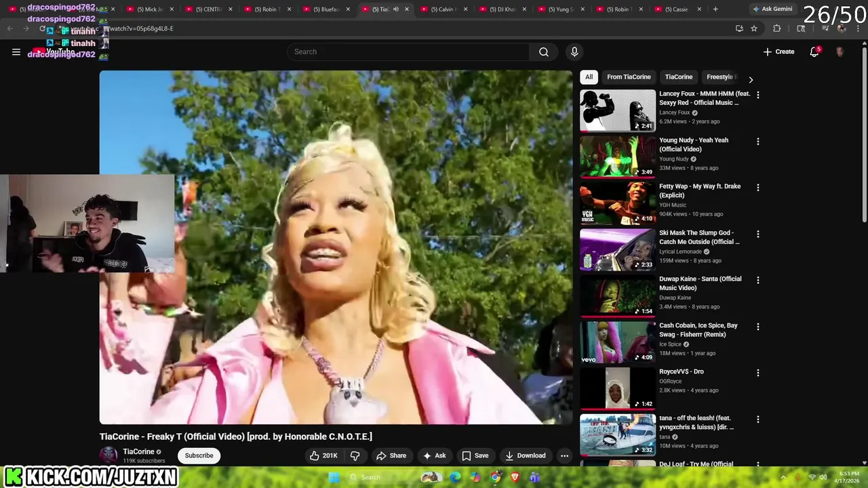The height and width of the screenshot is (488, 868).
Task: Switch to the DJ Khaled tab
Action: coord(502,9)
